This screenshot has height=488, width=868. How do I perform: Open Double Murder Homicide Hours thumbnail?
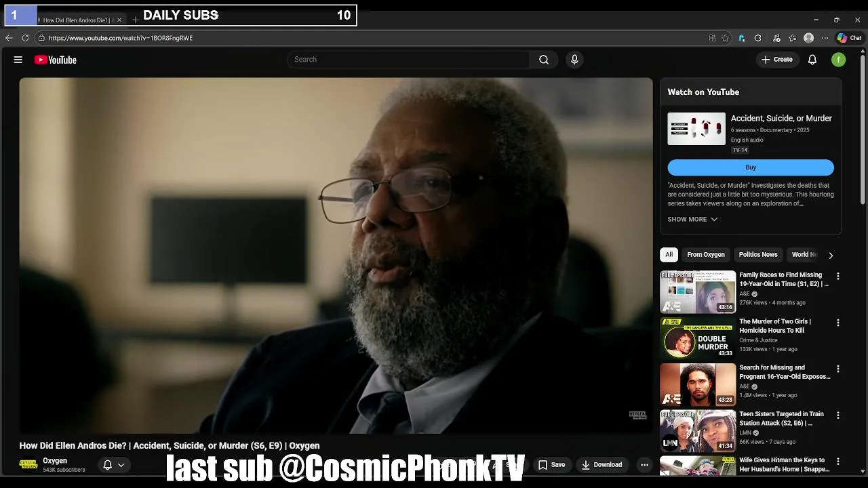pyautogui.click(x=698, y=338)
